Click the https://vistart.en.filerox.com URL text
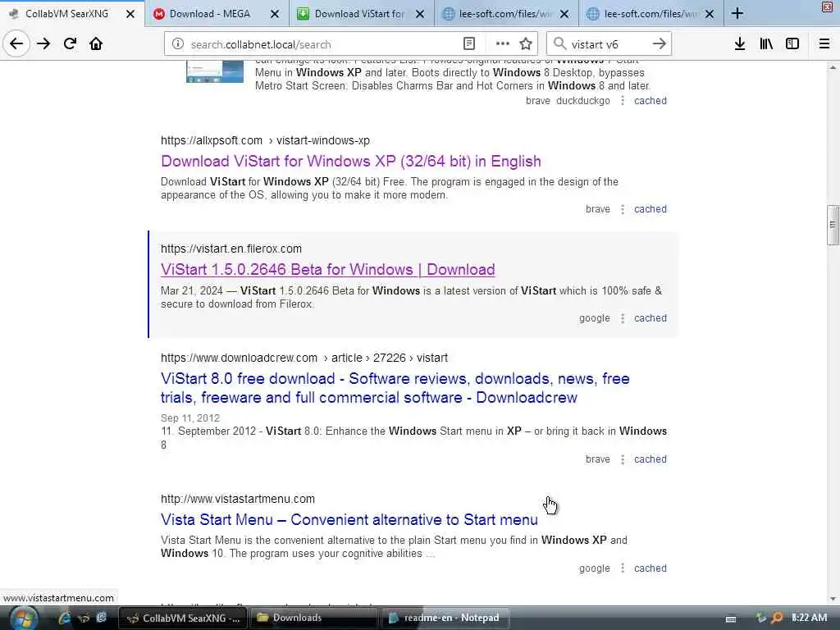Image resolution: width=840 pixels, height=630 pixels. pos(231,249)
